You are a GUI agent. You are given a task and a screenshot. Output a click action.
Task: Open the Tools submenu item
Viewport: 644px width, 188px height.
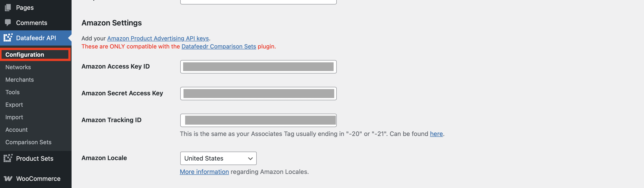click(13, 92)
